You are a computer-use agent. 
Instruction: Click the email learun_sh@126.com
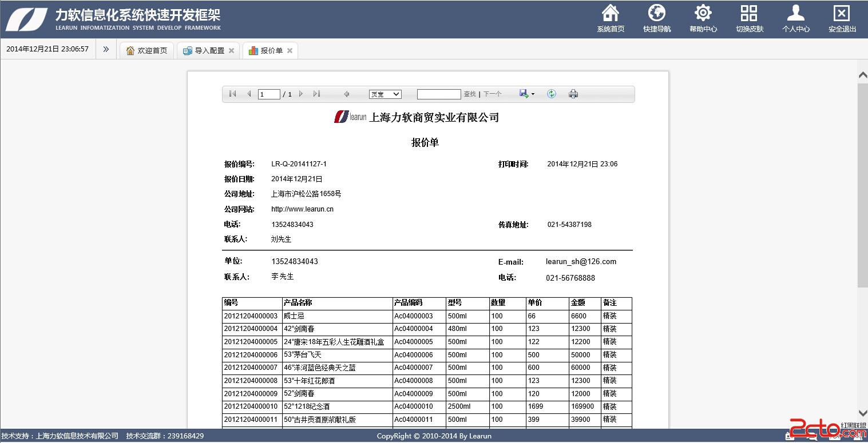[581, 262]
